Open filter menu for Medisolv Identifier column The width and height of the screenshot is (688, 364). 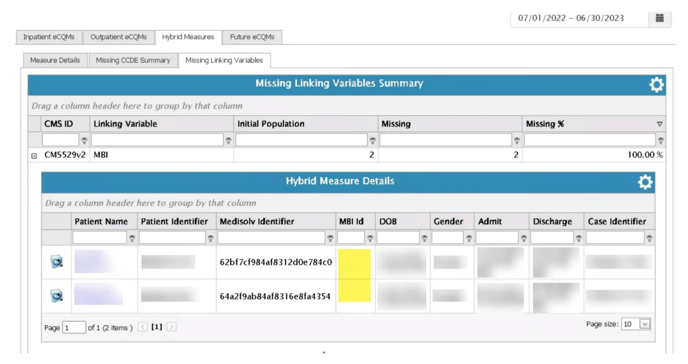[330, 238]
